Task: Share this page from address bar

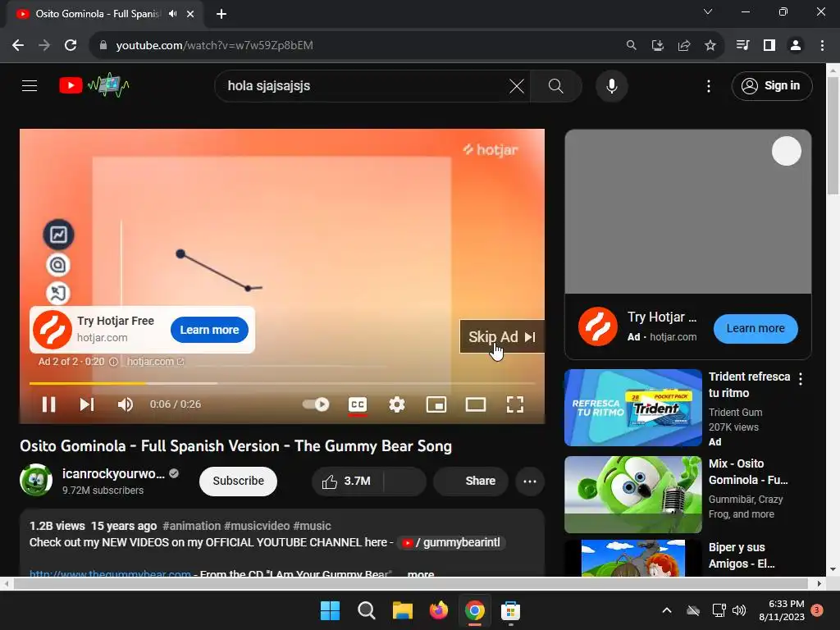Action: 683,46
